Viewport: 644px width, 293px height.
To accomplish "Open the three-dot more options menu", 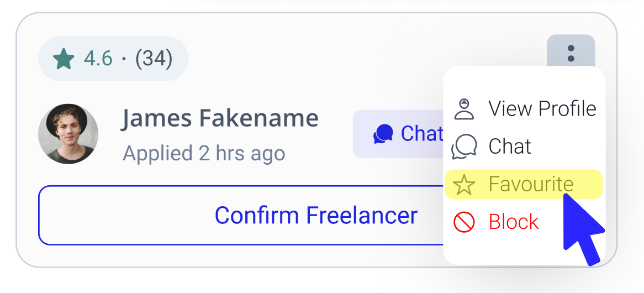I will [571, 54].
